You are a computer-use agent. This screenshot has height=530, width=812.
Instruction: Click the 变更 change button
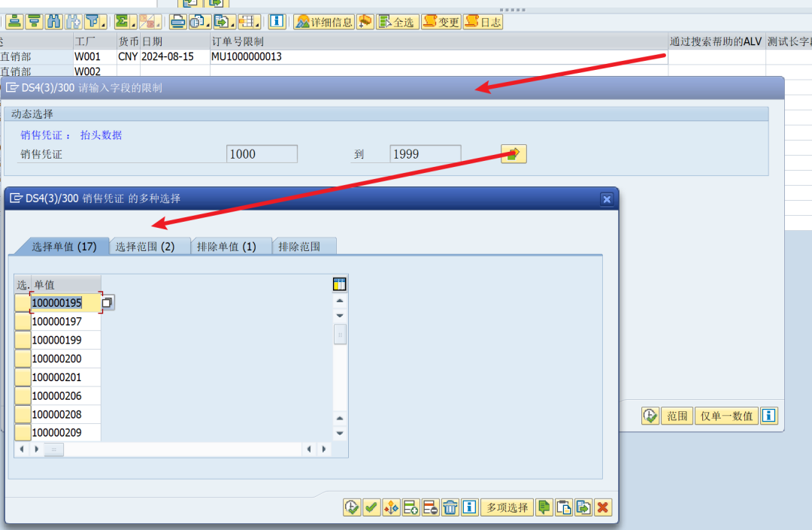[441, 22]
